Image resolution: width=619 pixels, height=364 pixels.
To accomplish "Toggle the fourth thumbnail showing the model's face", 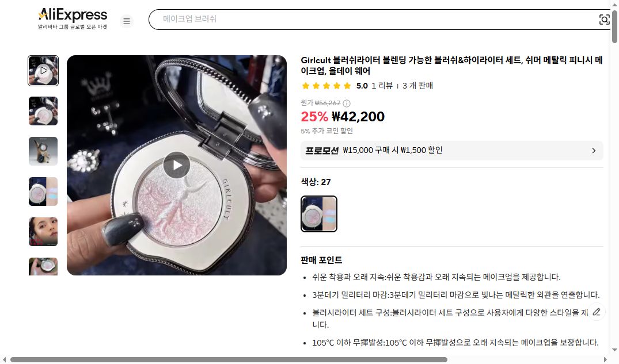I will coord(43,231).
